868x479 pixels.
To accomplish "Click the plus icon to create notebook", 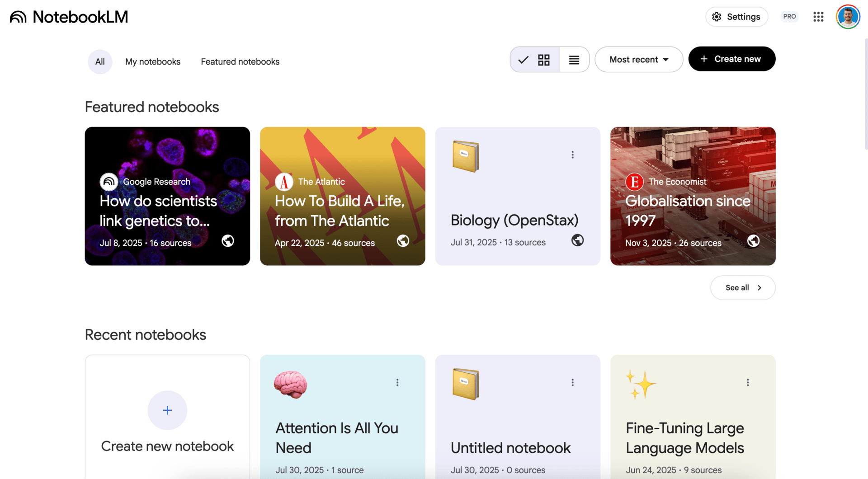I will 167,410.
